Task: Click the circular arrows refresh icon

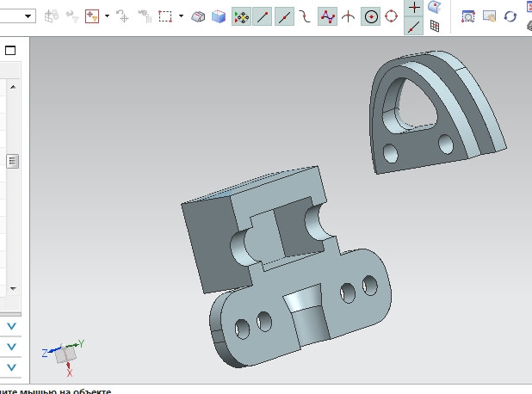Action: [x=510, y=16]
